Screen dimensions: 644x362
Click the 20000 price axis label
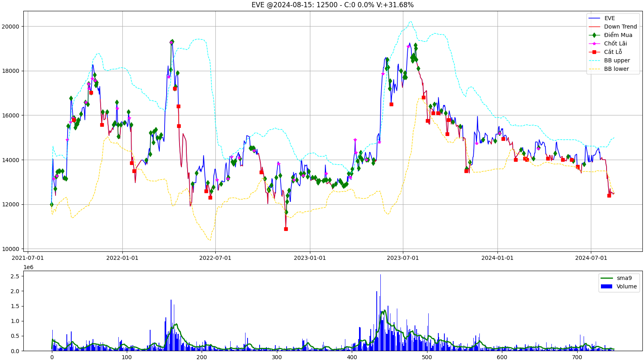[x=11, y=27]
